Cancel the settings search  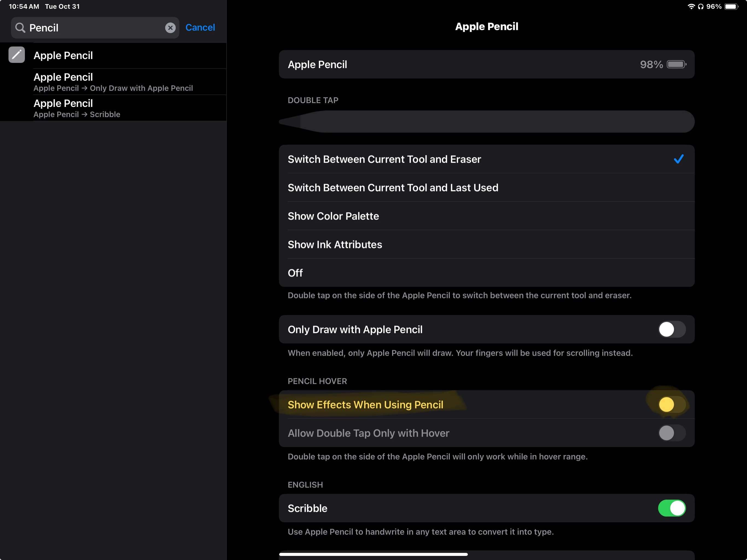(200, 28)
